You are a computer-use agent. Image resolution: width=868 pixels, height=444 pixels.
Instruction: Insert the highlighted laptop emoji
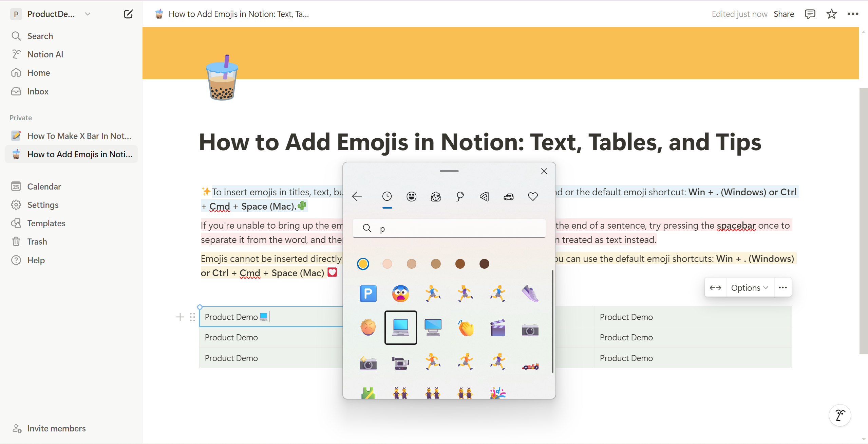tap(400, 327)
